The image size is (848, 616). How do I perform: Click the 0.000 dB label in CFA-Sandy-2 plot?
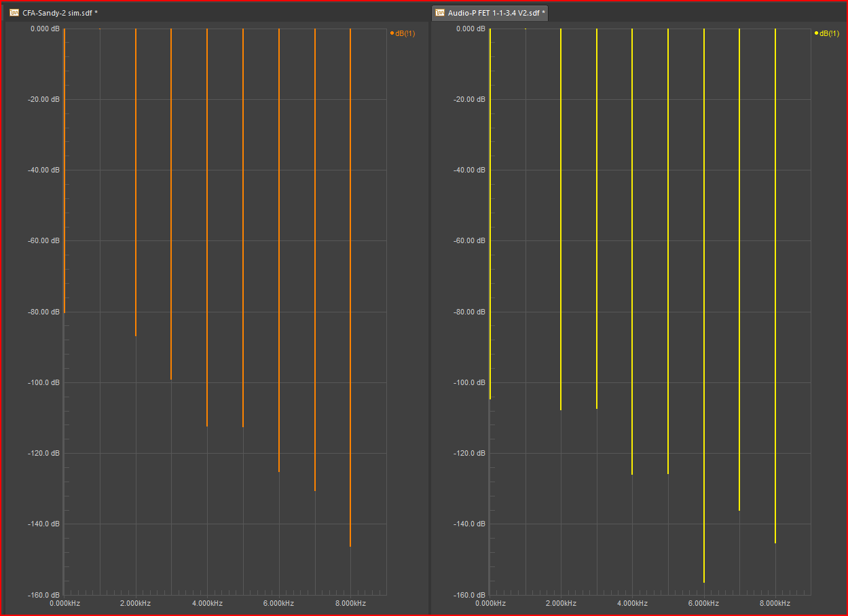45,29
